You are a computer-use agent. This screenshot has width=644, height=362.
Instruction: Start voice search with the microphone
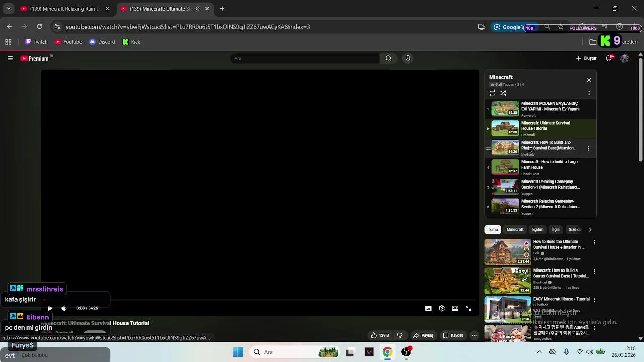click(408, 58)
